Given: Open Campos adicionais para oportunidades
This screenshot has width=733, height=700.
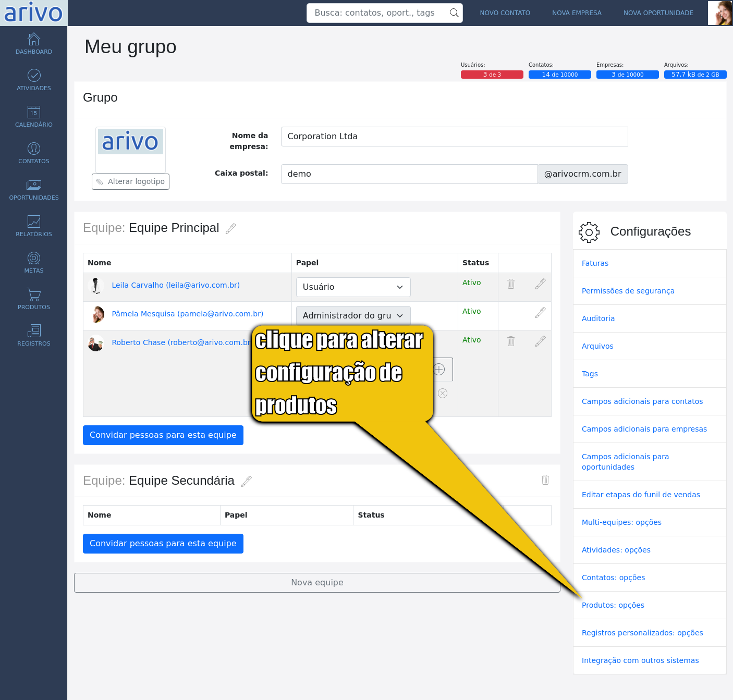Looking at the screenshot, I should pyautogui.click(x=626, y=462).
